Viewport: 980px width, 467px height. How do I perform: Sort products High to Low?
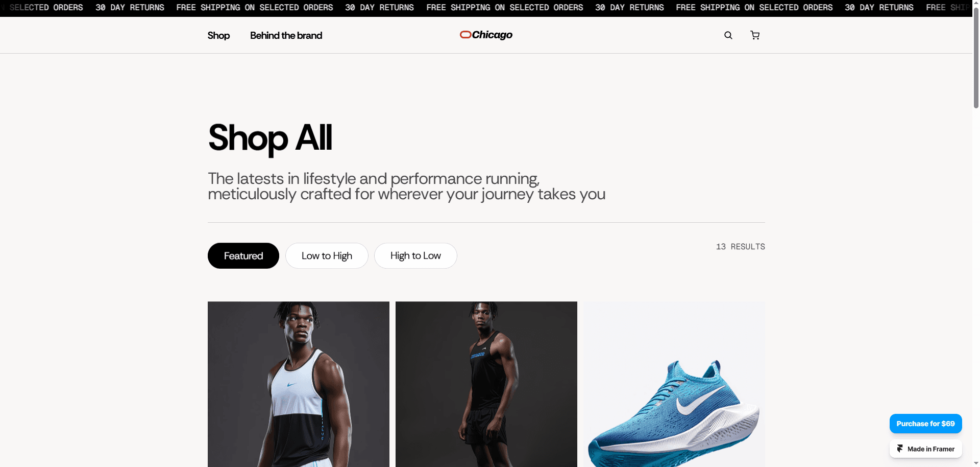tap(415, 255)
